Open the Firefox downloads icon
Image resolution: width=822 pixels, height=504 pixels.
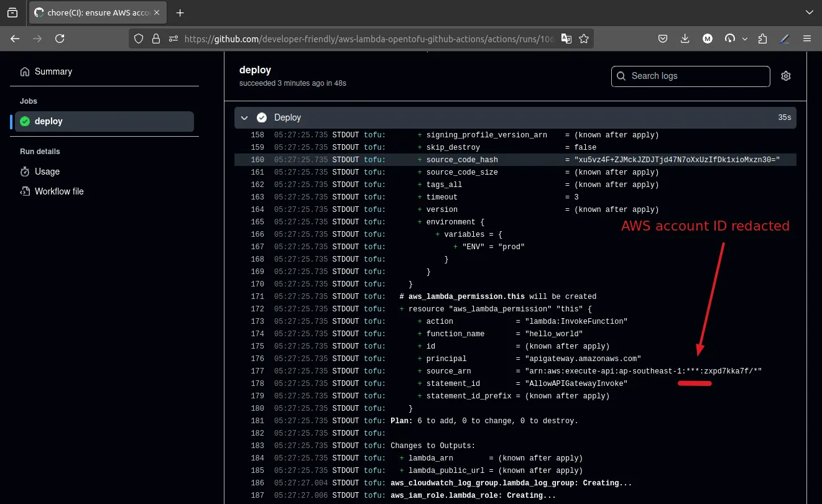click(x=685, y=39)
